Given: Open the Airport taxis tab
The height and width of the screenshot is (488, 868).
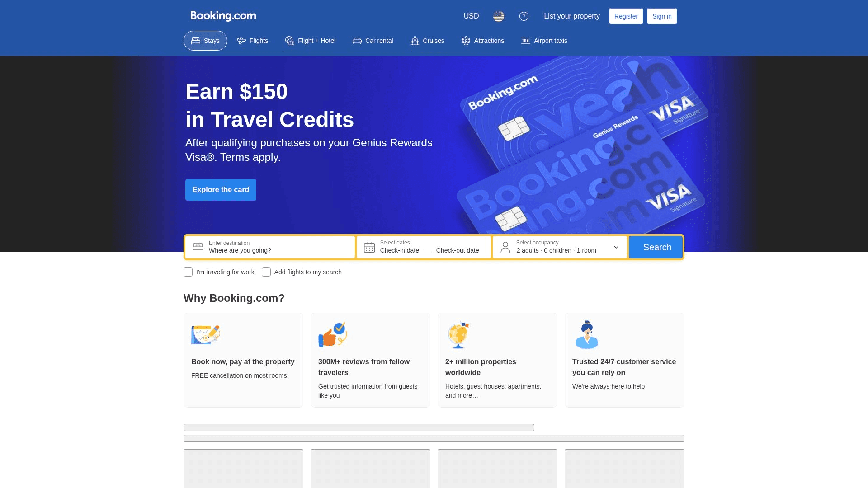Looking at the screenshot, I should [x=544, y=41].
